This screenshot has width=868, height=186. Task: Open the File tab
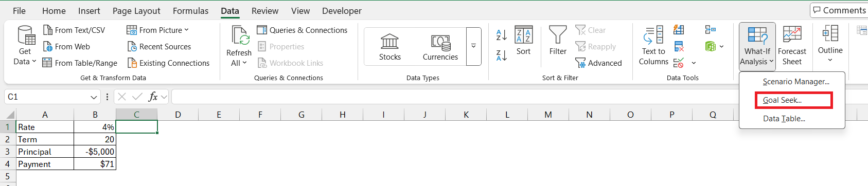pos(19,11)
